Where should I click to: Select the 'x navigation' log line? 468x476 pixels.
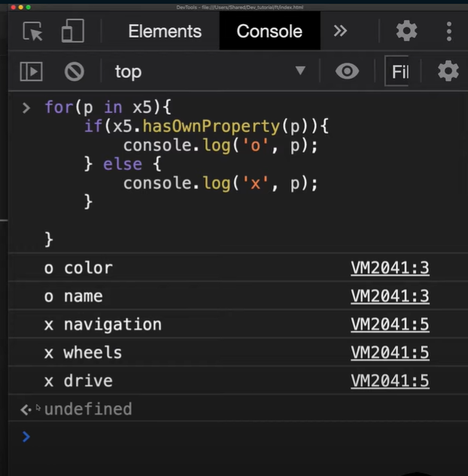pyautogui.click(x=103, y=325)
